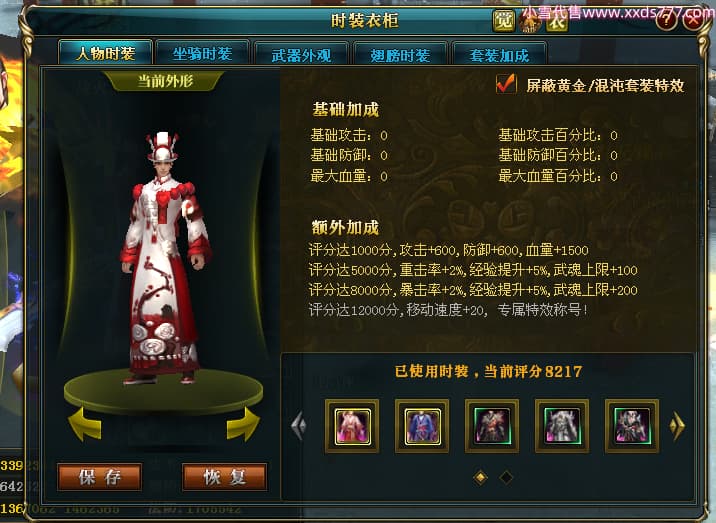
Task: Open the question mark help icon
Action: pyautogui.click(x=667, y=21)
